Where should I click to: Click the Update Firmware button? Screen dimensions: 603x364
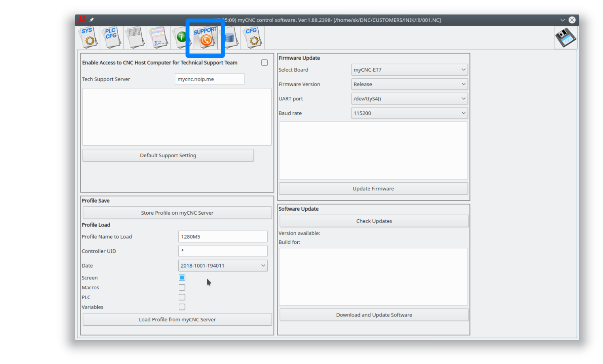click(373, 189)
